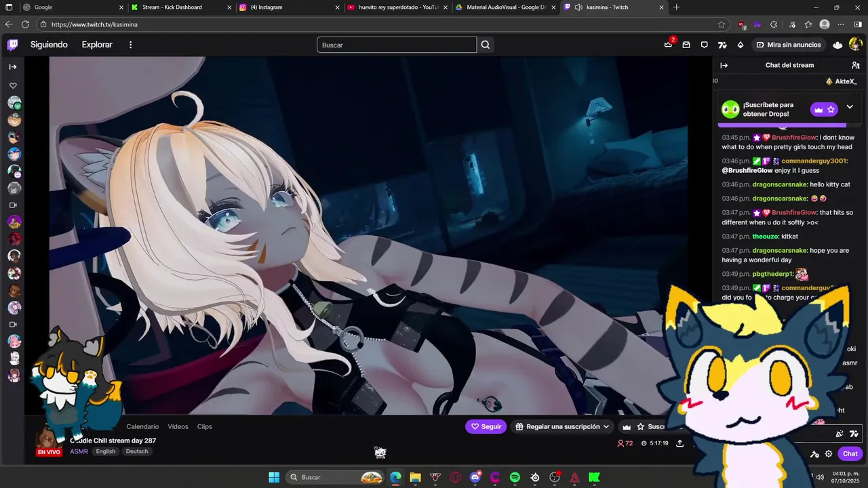The width and height of the screenshot is (868, 488).
Task: Switch to the Google browser tab
Action: coord(72,7)
